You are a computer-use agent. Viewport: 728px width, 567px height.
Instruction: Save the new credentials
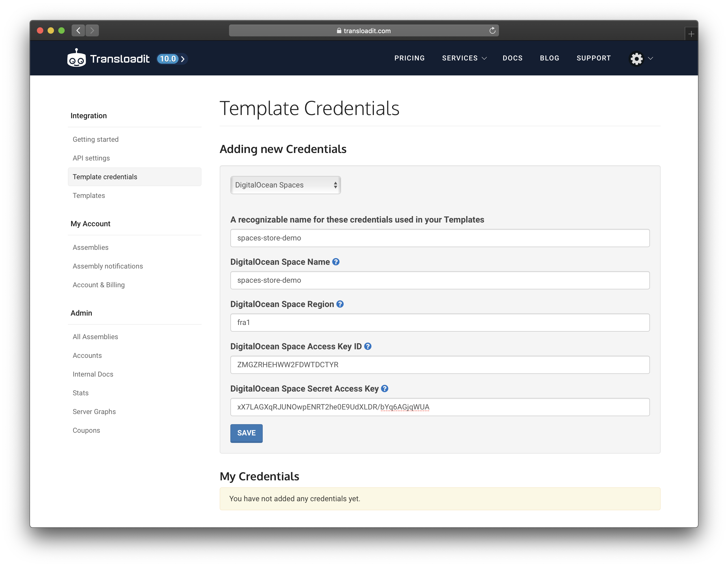(x=246, y=433)
